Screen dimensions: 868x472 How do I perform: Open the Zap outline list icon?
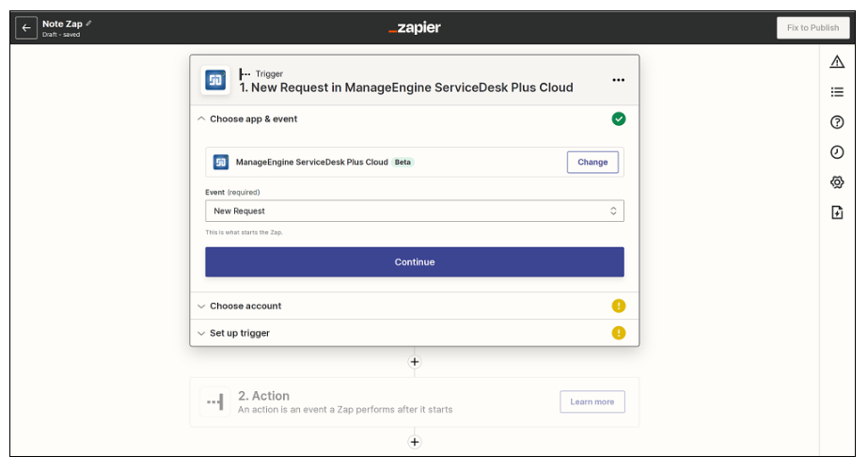[x=836, y=92]
